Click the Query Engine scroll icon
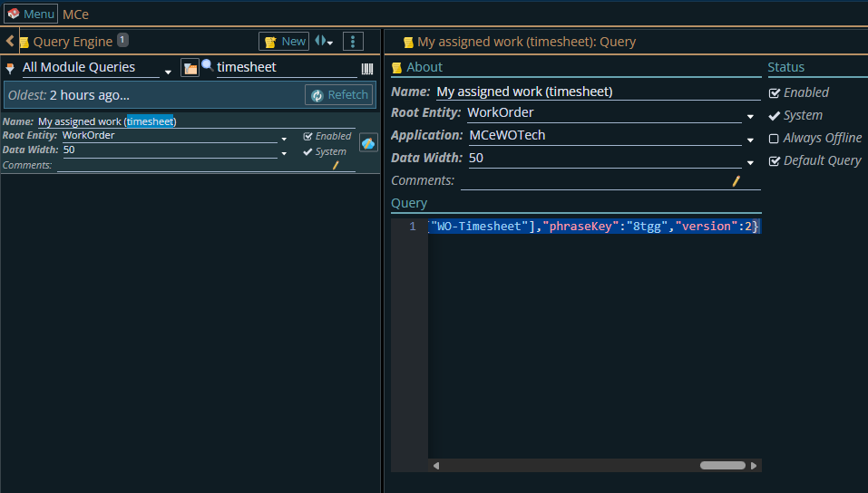The width and height of the screenshot is (868, 493). (24, 42)
